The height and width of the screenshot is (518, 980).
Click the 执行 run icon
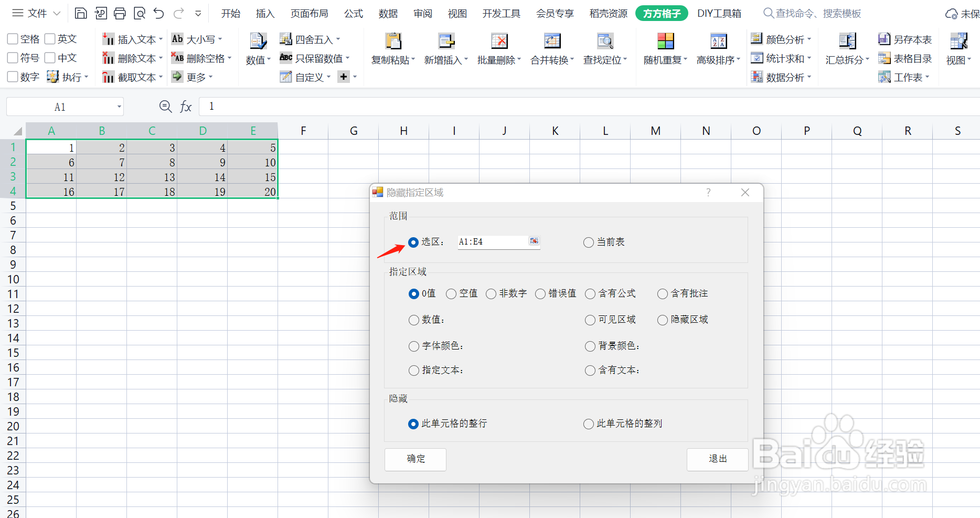pyautogui.click(x=52, y=77)
